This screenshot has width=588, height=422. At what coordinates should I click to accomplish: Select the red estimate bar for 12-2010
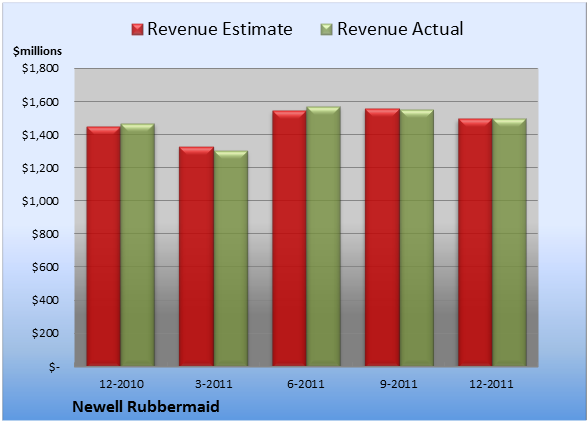(x=104, y=246)
